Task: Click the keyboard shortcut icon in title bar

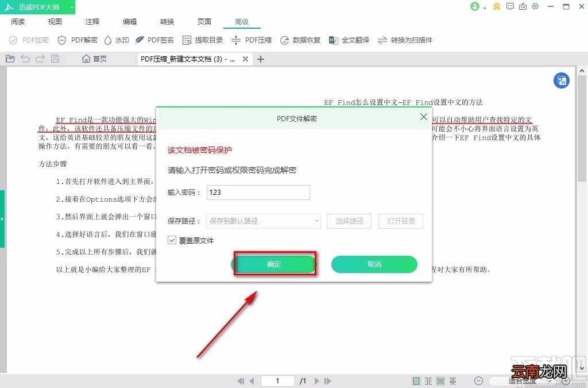Action: (523, 6)
